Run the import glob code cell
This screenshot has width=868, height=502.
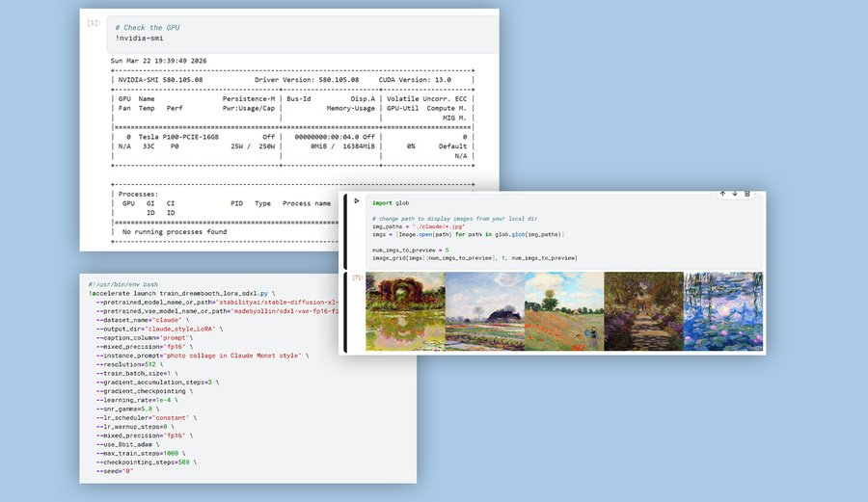tap(357, 201)
